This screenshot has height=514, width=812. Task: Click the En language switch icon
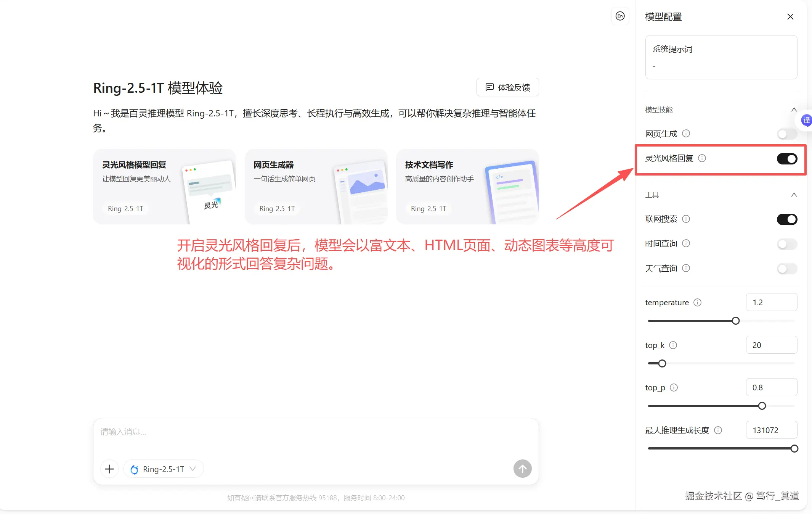coord(620,16)
